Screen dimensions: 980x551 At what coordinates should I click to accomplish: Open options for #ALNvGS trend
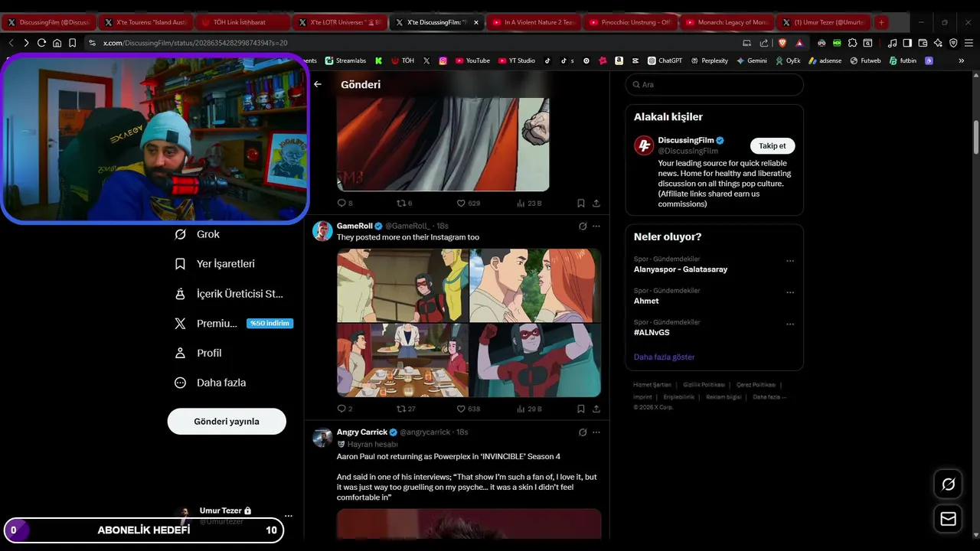(790, 324)
